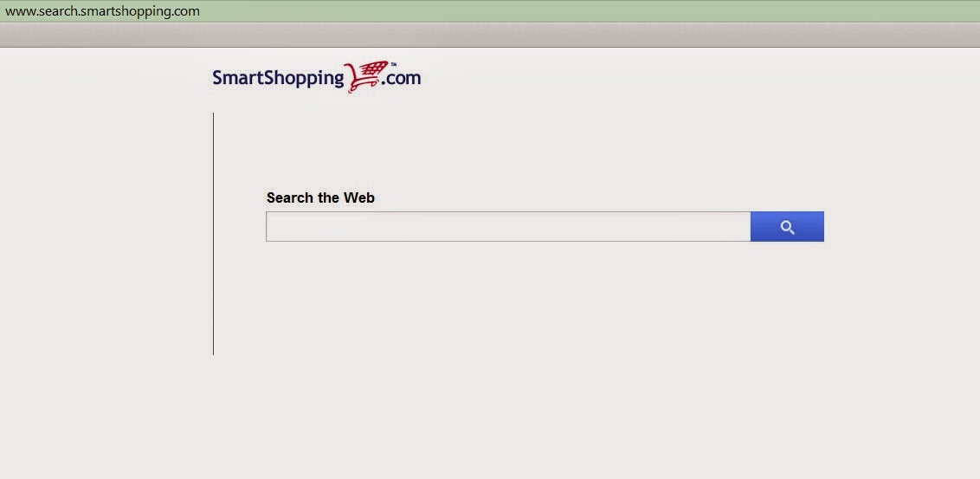Select the www.search.smartshopping.com address text

[102, 11]
